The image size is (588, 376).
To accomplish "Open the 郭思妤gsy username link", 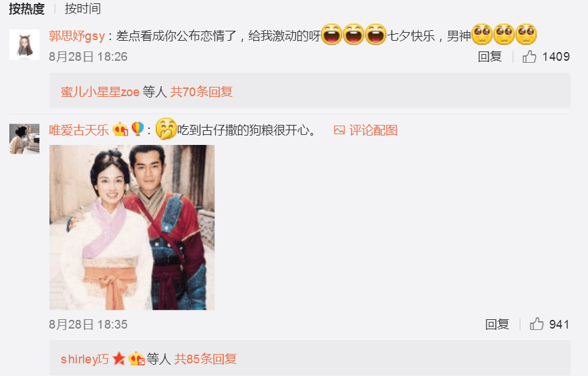I will click(x=77, y=36).
